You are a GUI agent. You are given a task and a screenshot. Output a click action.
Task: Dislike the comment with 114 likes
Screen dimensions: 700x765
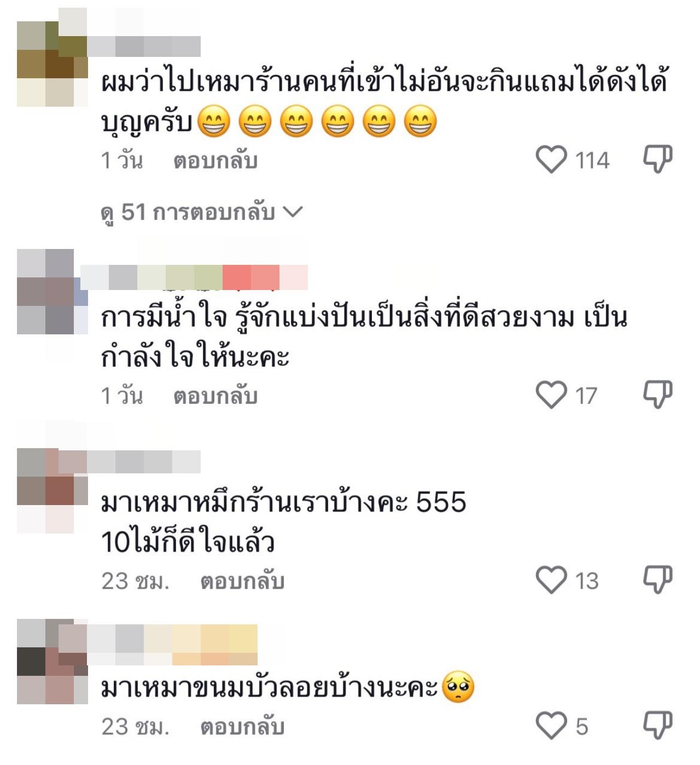[657, 159]
